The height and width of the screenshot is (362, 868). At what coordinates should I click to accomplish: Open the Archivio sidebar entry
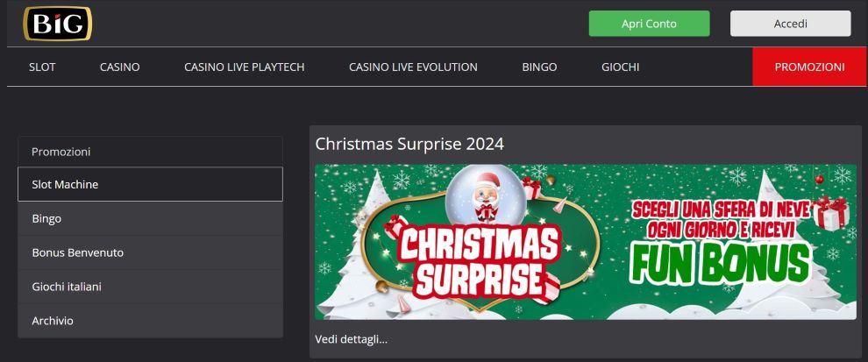point(150,321)
